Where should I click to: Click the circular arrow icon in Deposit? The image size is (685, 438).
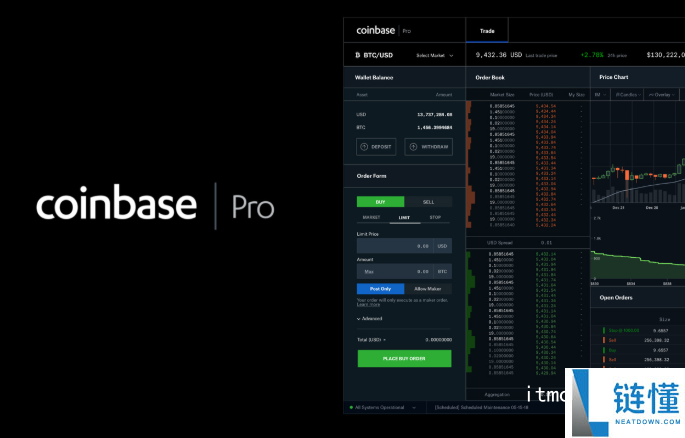pos(364,147)
